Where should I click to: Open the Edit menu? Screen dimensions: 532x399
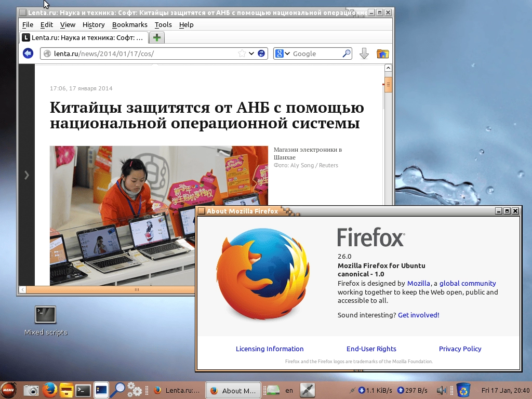(x=46, y=25)
